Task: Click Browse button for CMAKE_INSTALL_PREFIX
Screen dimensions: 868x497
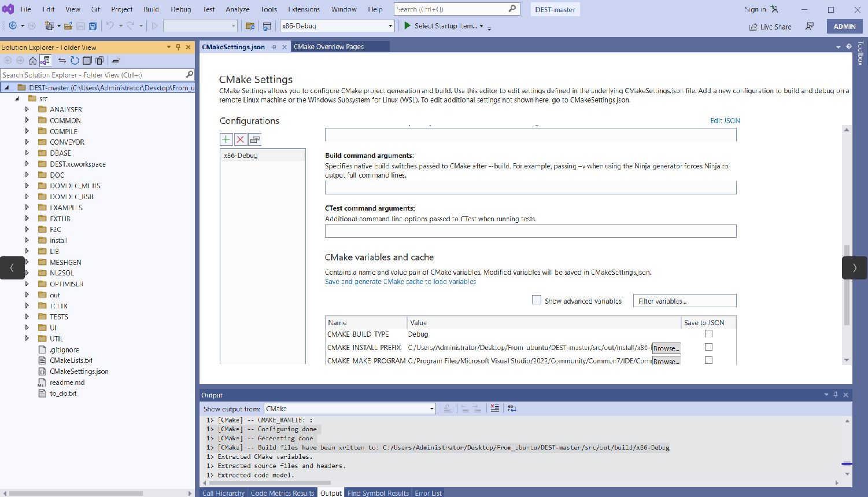Action: tap(666, 348)
